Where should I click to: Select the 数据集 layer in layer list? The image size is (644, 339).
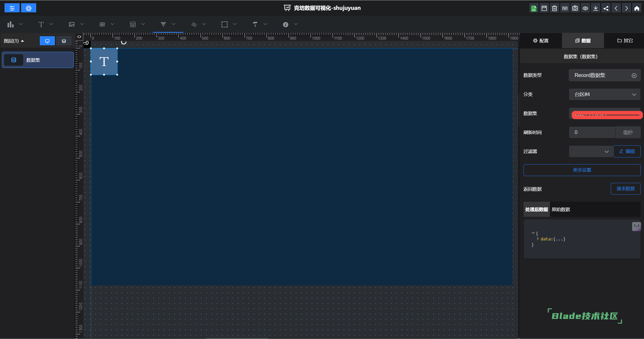[x=38, y=60]
